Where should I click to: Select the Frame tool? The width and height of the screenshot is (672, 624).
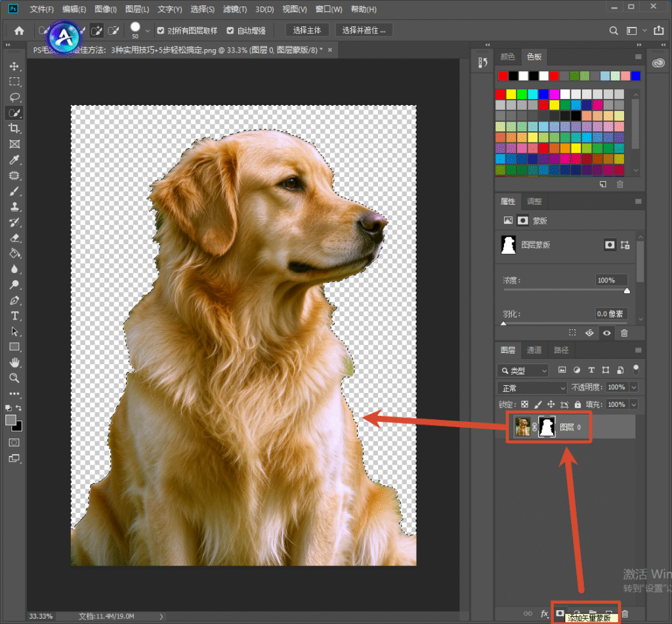click(14, 144)
